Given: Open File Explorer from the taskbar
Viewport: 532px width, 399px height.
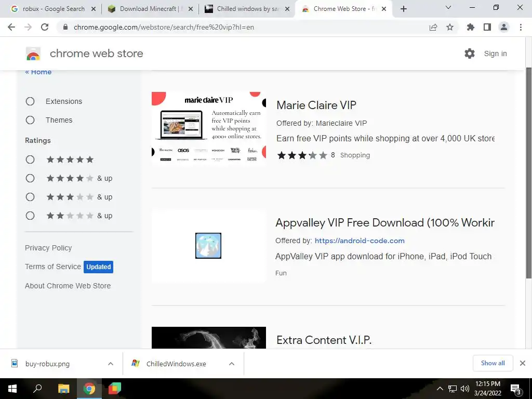Looking at the screenshot, I should click(x=63, y=389).
